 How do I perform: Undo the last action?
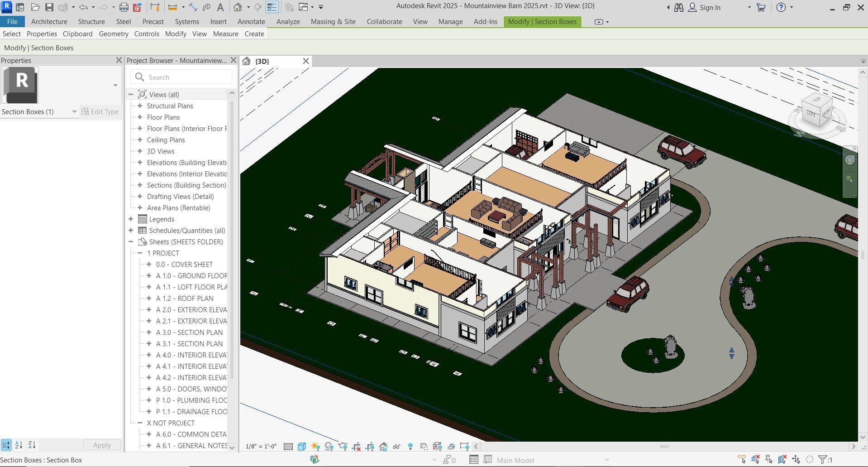point(83,7)
